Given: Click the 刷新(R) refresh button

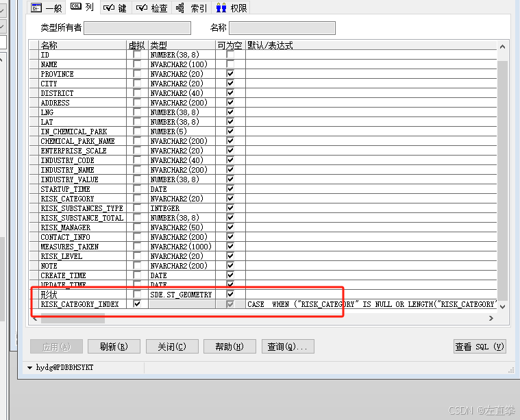Looking at the screenshot, I should [114, 347].
